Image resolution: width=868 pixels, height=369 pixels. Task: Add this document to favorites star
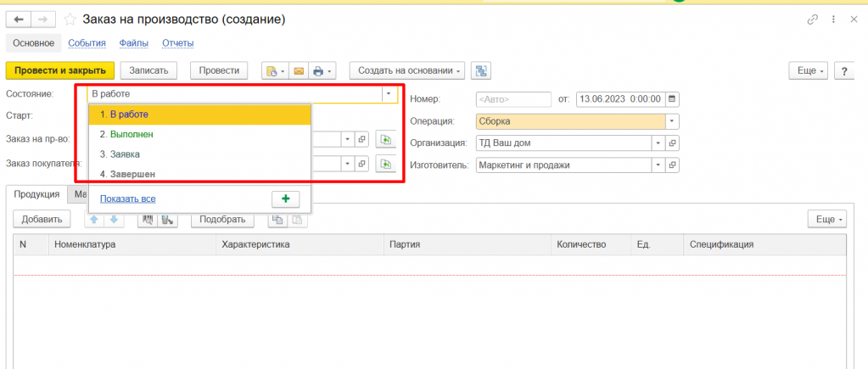70,19
